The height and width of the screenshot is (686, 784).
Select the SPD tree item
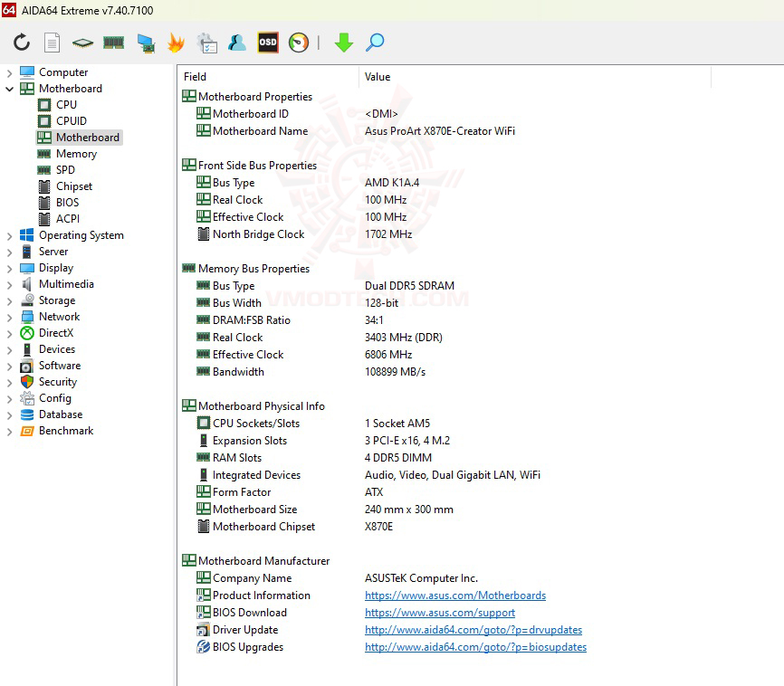[65, 170]
